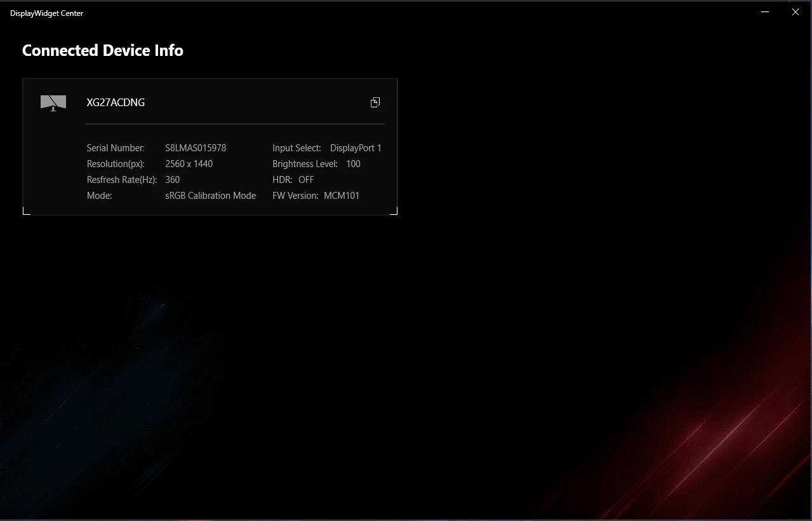Click the 2560 x 1440 resolution value
This screenshot has height=521, width=812.
(x=189, y=164)
